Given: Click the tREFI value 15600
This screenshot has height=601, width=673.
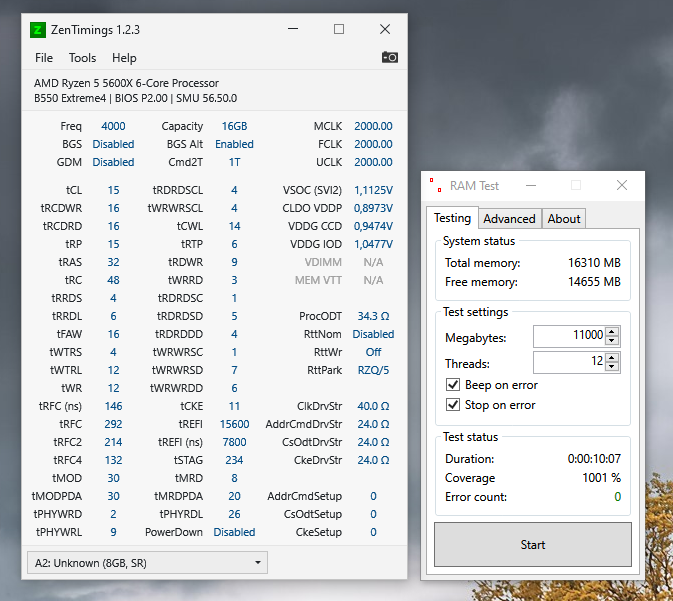Looking at the screenshot, I should coord(234,424).
